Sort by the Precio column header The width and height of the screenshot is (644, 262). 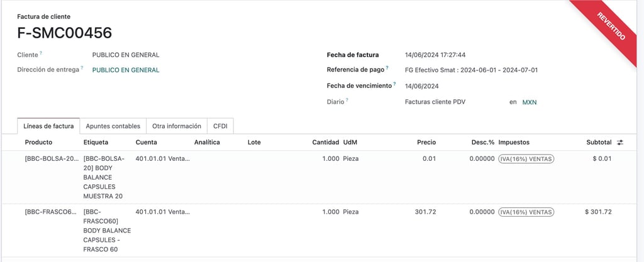click(x=426, y=143)
